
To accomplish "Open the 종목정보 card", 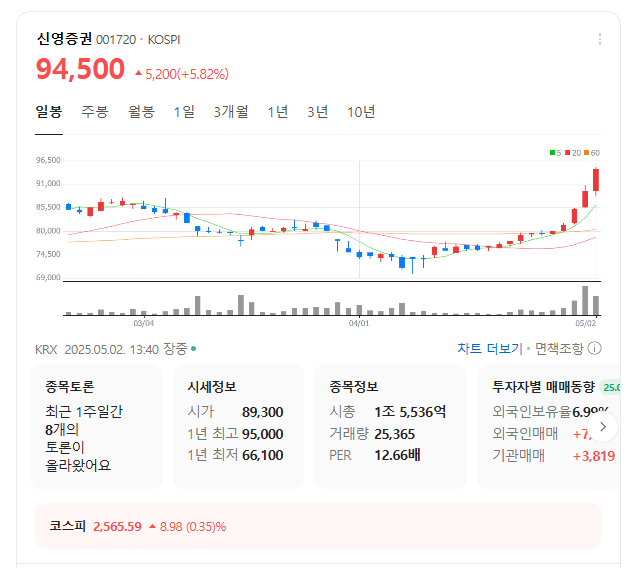I will tap(390, 426).
